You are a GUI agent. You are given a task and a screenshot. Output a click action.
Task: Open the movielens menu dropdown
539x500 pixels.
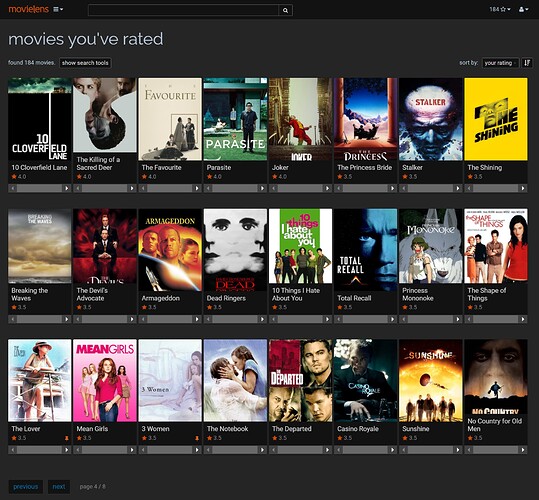click(58, 10)
